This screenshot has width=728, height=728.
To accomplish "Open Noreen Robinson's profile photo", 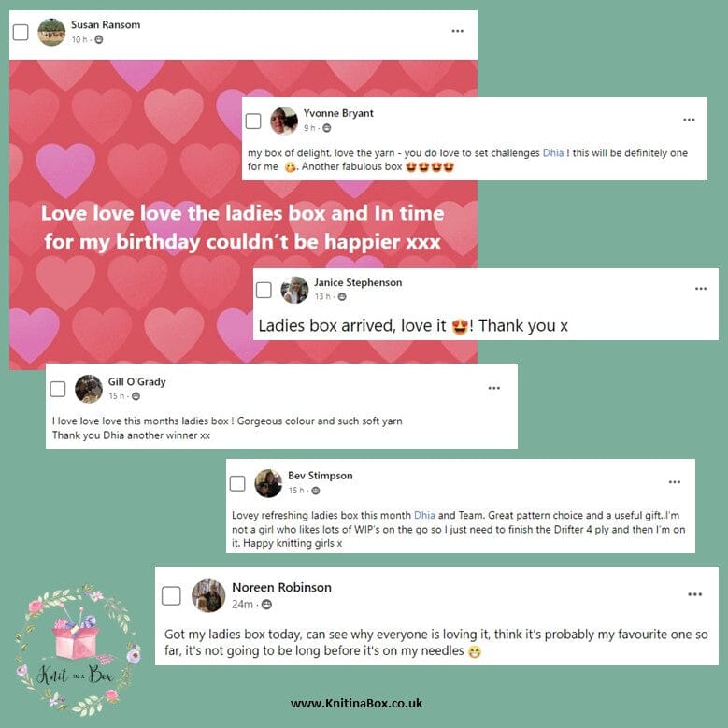I will 208,595.
